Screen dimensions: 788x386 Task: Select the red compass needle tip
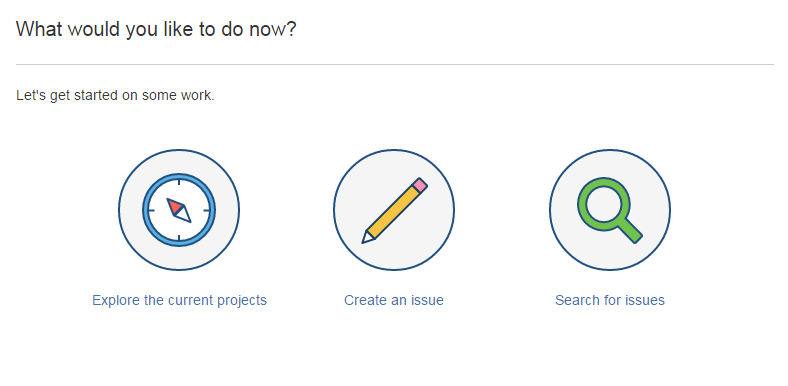click(174, 205)
